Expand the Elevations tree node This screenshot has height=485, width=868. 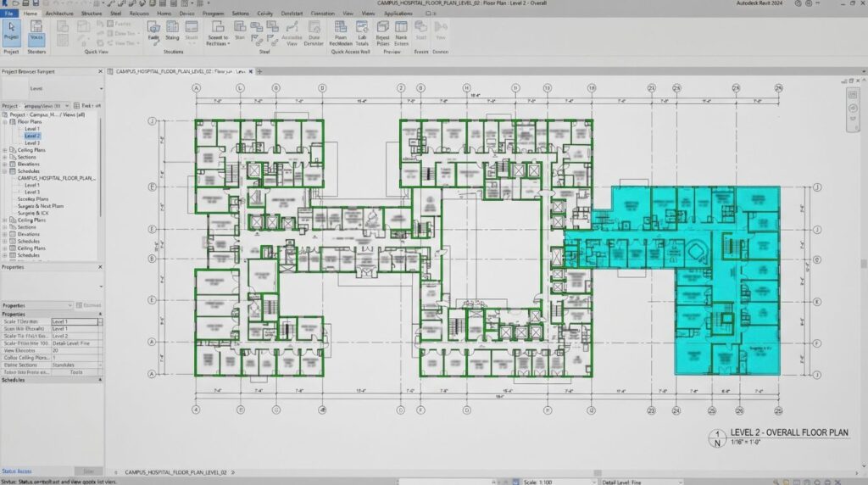click(x=5, y=164)
